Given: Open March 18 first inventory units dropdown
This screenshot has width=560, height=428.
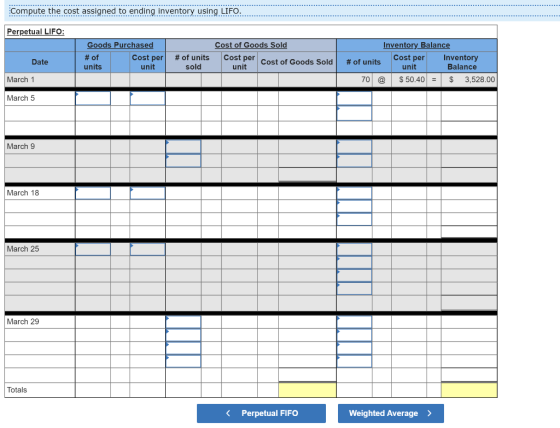Looking at the screenshot, I should (x=354, y=193).
